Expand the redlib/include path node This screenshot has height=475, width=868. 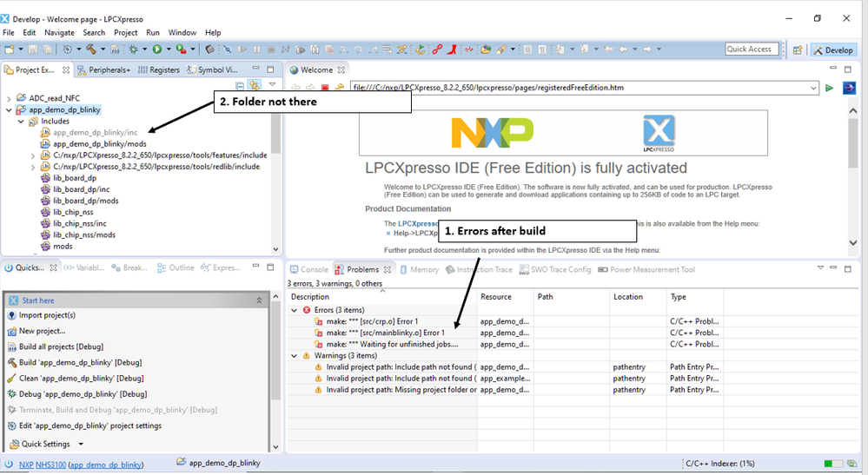click(33, 167)
